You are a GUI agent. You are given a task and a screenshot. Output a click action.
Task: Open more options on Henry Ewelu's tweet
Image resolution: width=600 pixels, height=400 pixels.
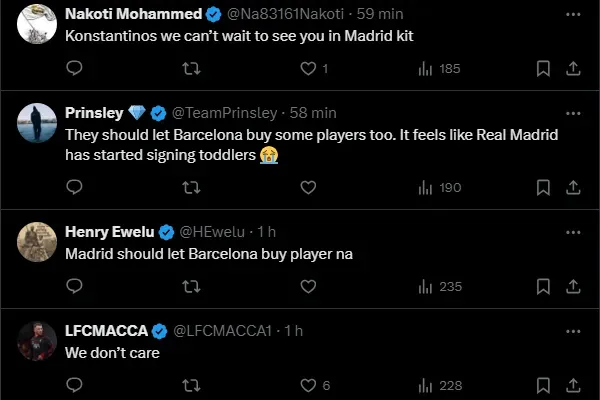(x=572, y=231)
